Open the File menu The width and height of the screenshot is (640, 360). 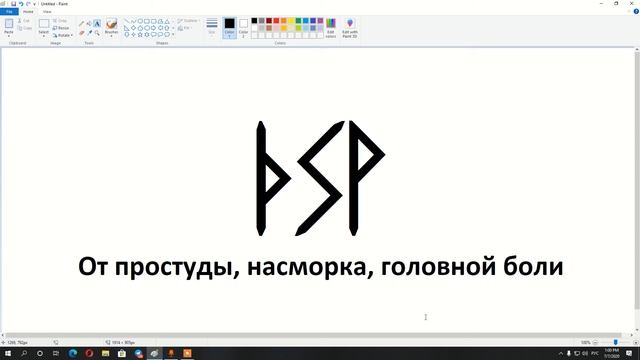[x=9, y=11]
